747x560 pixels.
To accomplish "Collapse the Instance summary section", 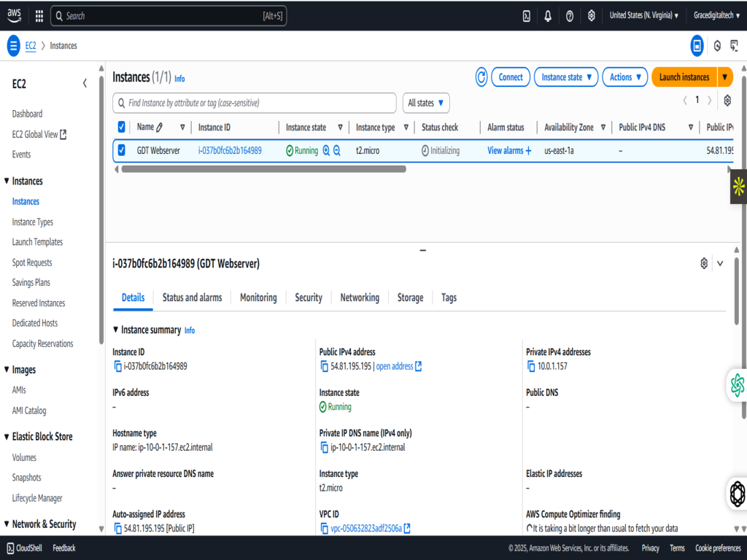I will [x=116, y=330].
